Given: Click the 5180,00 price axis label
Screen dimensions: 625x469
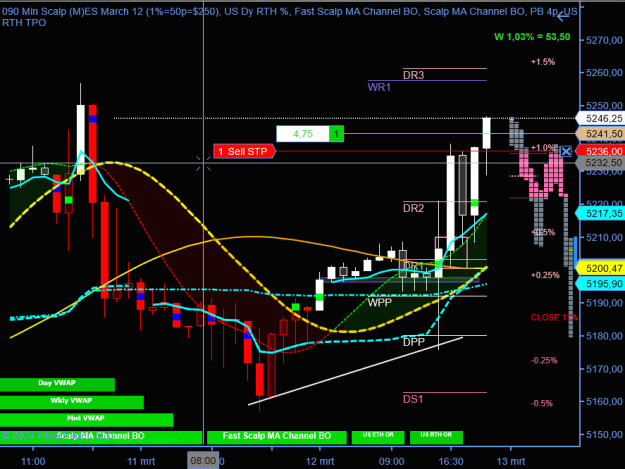Looking at the screenshot, I should point(604,336).
